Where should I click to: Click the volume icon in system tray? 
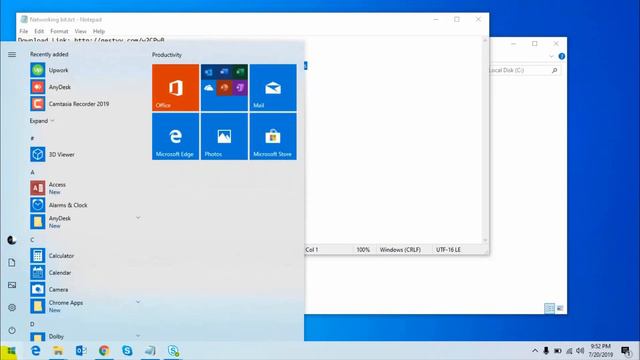click(x=580, y=351)
